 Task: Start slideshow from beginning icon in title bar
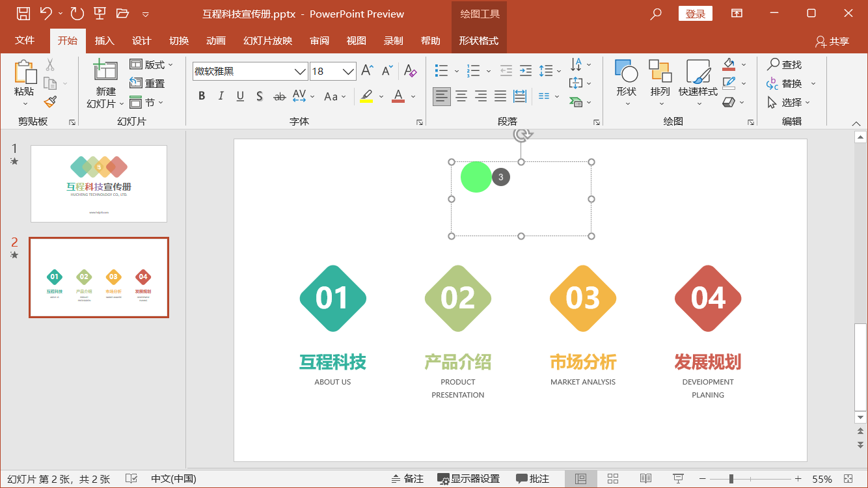(x=100, y=13)
